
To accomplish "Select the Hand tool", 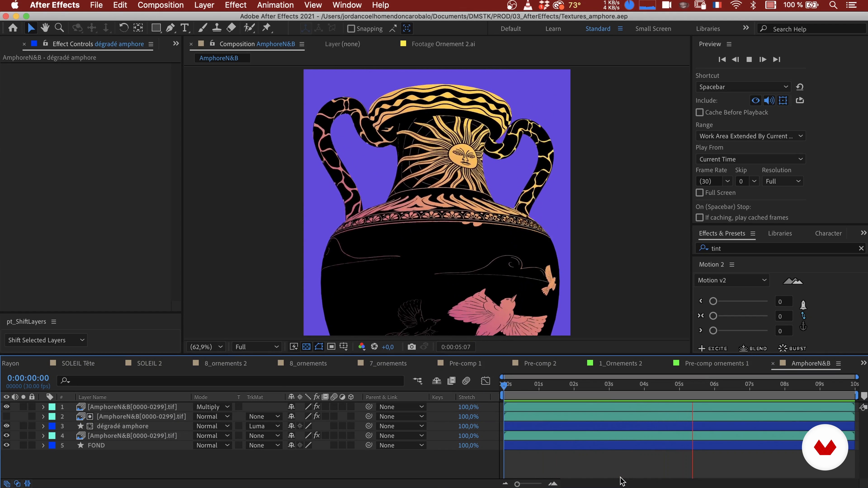I will [x=45, y=28].
